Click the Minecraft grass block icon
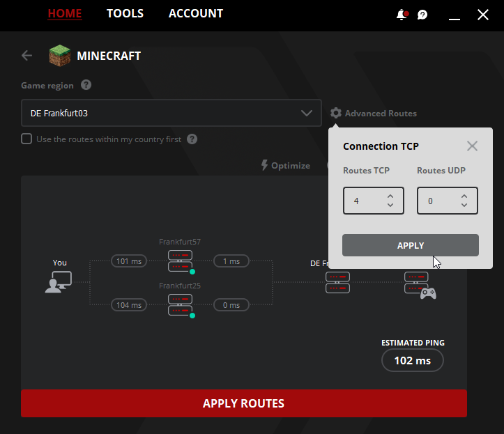 point(60,56)
